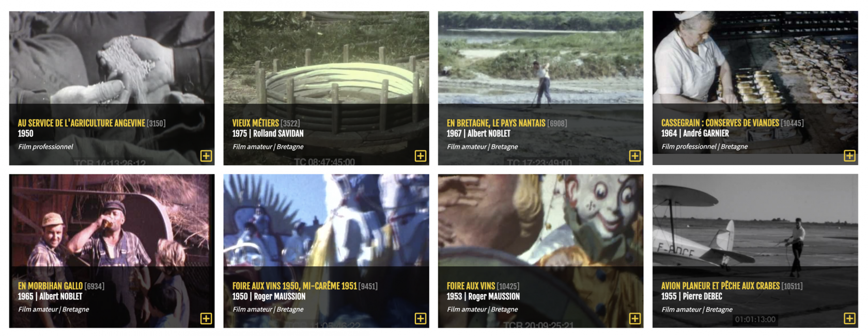
Task: Expand Cassegrain conserves de viandes with plus icon
Action: coord(849,156)
